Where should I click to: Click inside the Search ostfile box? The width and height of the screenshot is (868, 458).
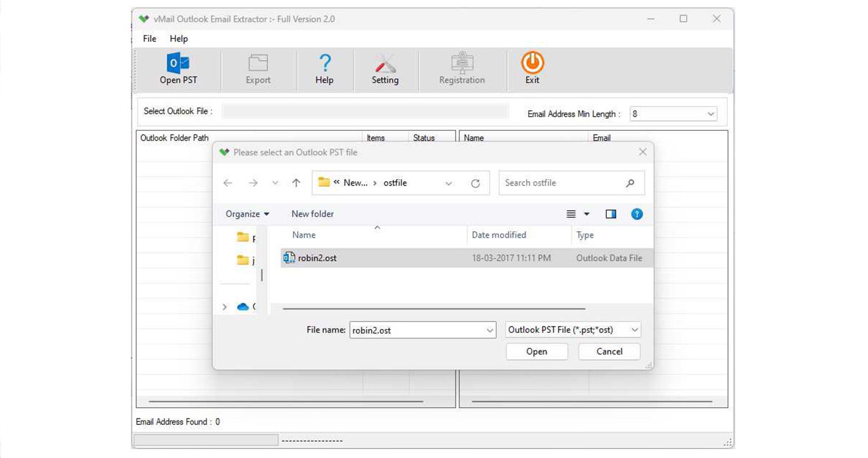[564, 182]
